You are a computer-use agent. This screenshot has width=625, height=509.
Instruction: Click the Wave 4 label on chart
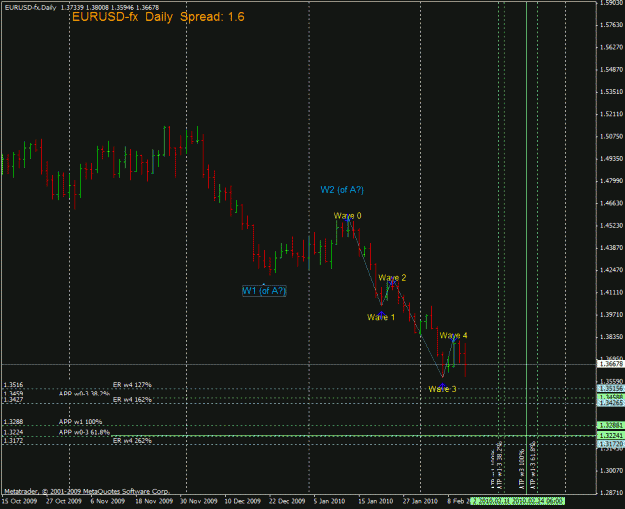coord(453,335)
